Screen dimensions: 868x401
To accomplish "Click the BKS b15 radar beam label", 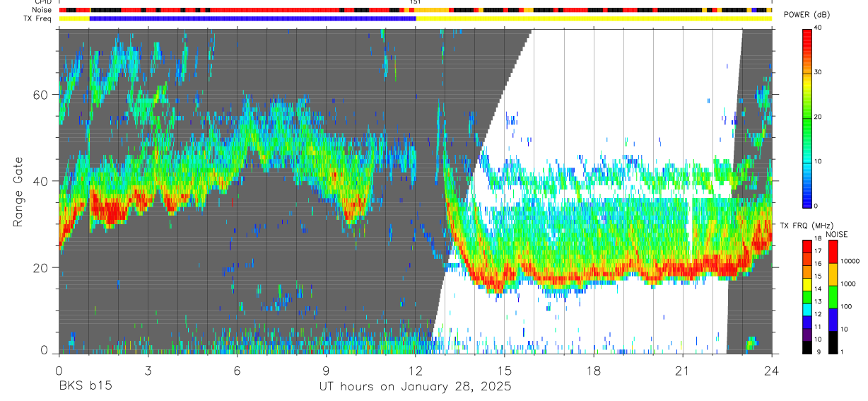I will coord(85,387).
